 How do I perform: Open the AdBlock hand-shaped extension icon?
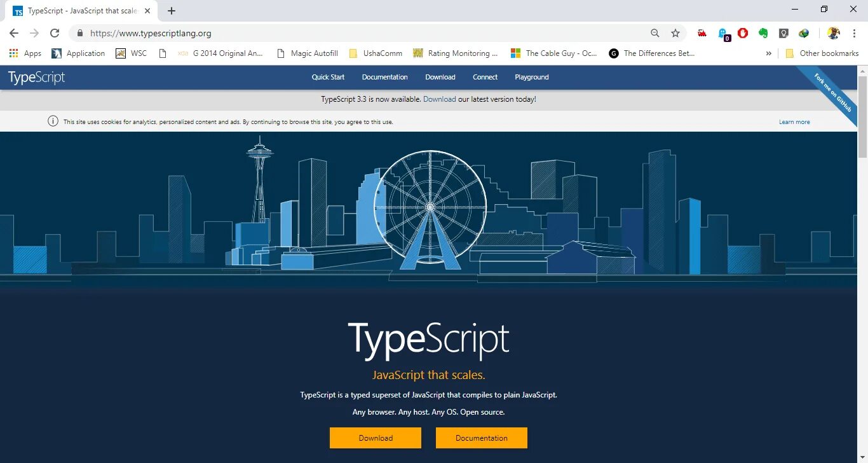click(x=743, y=33)
